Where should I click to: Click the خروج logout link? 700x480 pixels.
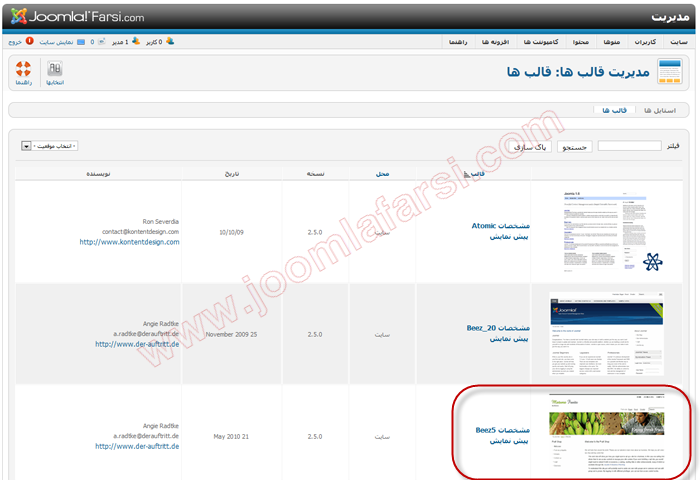coord(15,42)
